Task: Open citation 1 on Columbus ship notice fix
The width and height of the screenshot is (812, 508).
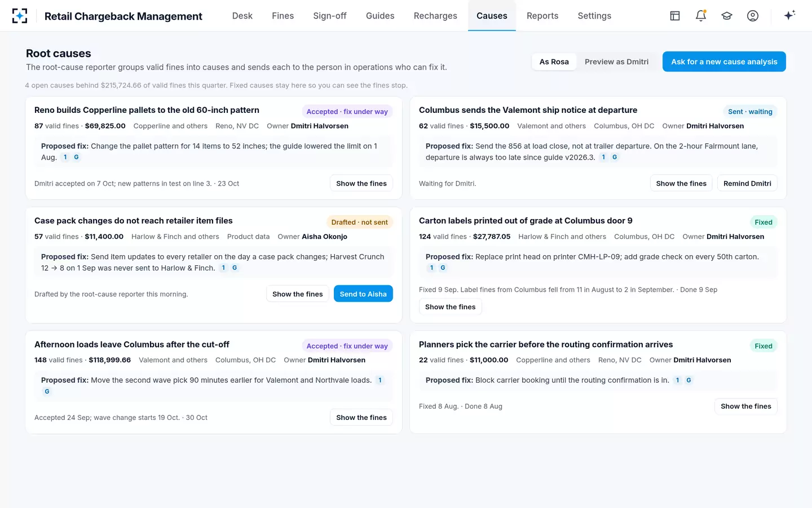Action: [603, 157]
